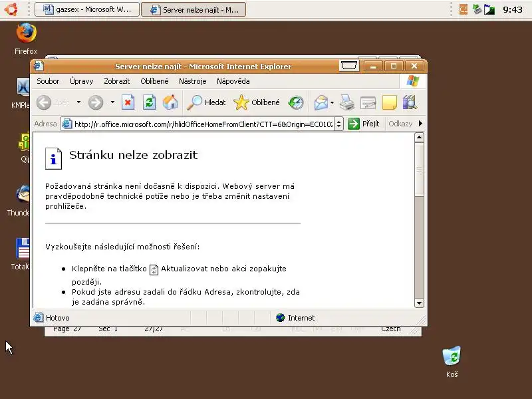Click the title bar keyboard-shaped button
This screenshot has width=532, height=399.
pyautogui.click(x=348, y=65)
